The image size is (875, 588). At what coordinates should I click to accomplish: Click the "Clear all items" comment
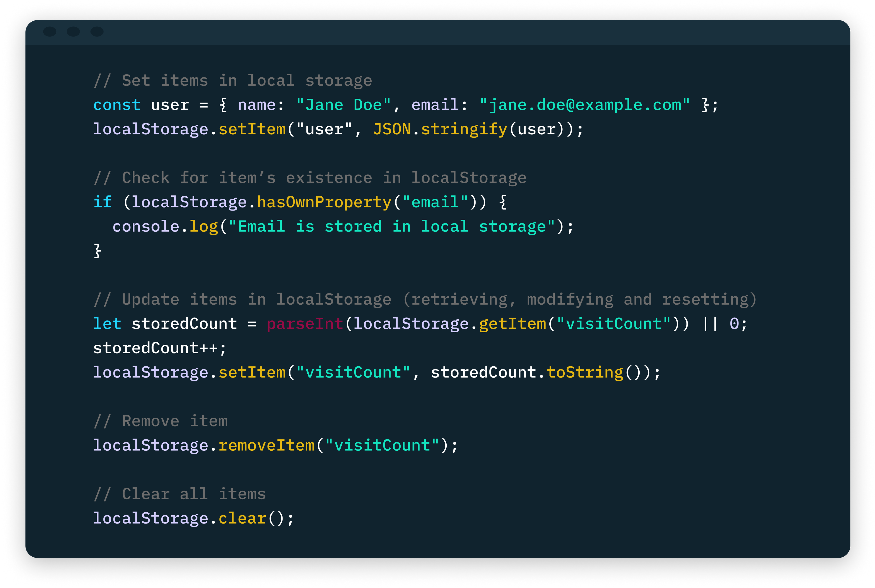point(180,494)
